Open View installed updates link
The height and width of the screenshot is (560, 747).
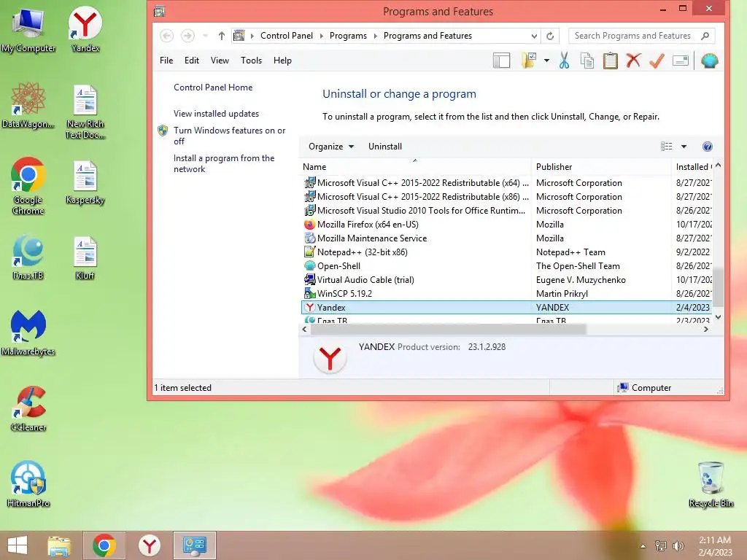tap(216, 114)
